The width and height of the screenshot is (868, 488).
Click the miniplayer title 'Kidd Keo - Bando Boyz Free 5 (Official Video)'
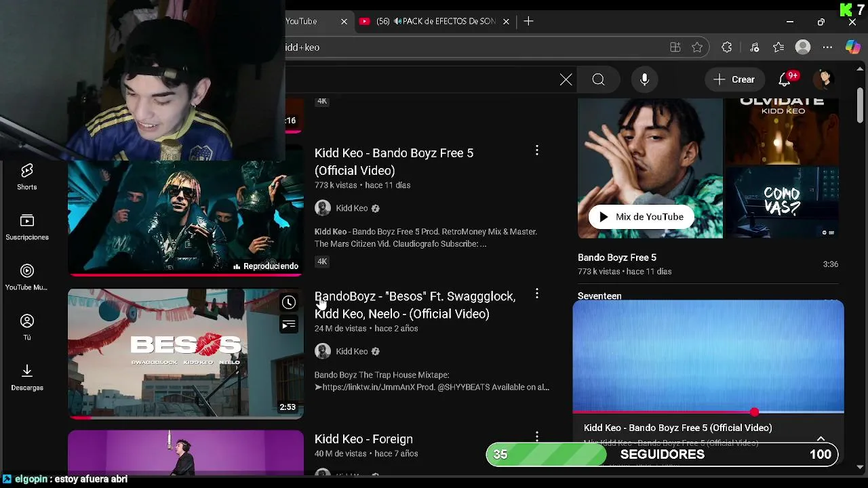[678, 428]
